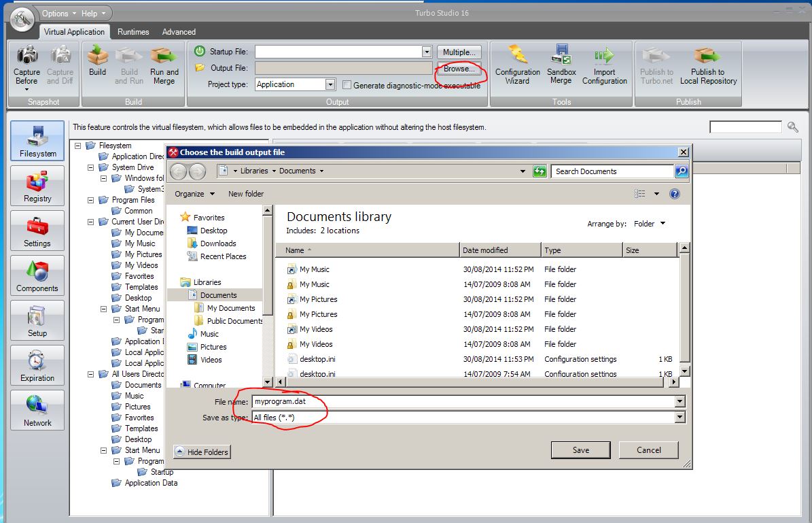
Task: Click the Turbo Studio application orb button
Action: point(21,20)
